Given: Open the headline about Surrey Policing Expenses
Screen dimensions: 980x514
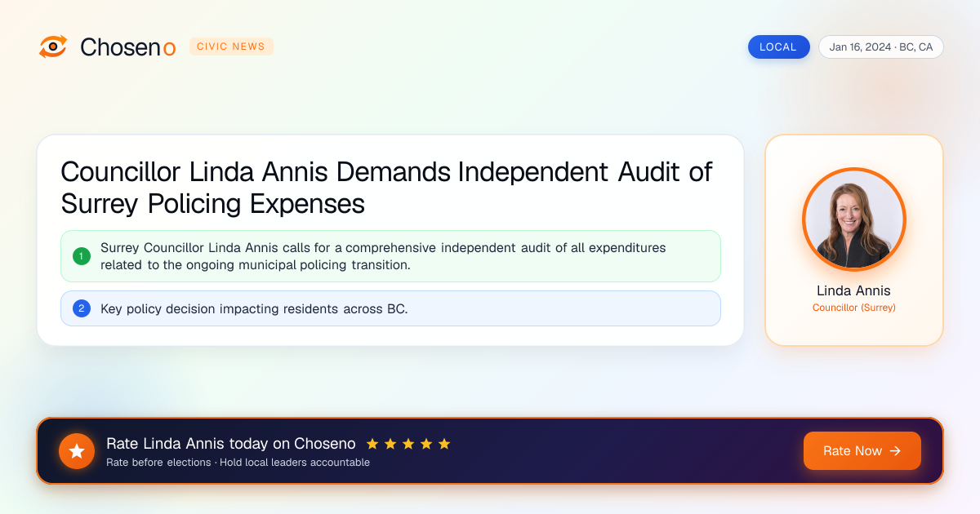Looking at the screenshot, I should (386, 188).
